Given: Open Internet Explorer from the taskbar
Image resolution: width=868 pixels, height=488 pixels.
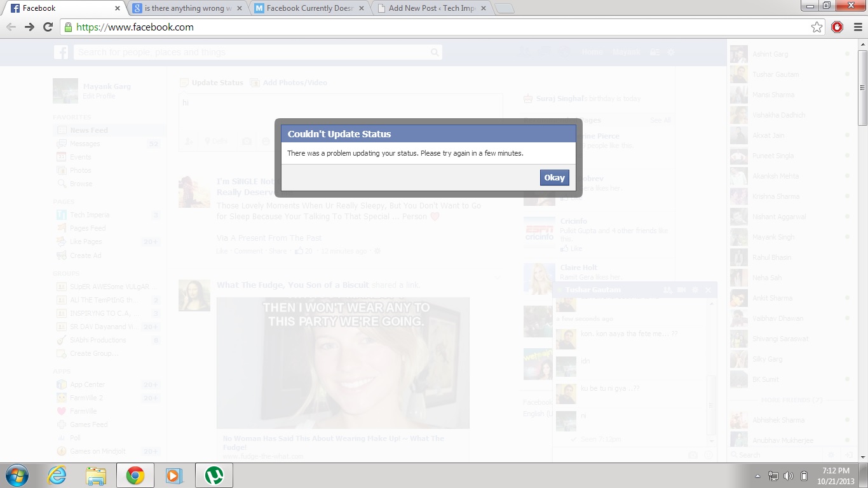Looking at the screenshot, I should pyautogui.click(x=57, y=475).
